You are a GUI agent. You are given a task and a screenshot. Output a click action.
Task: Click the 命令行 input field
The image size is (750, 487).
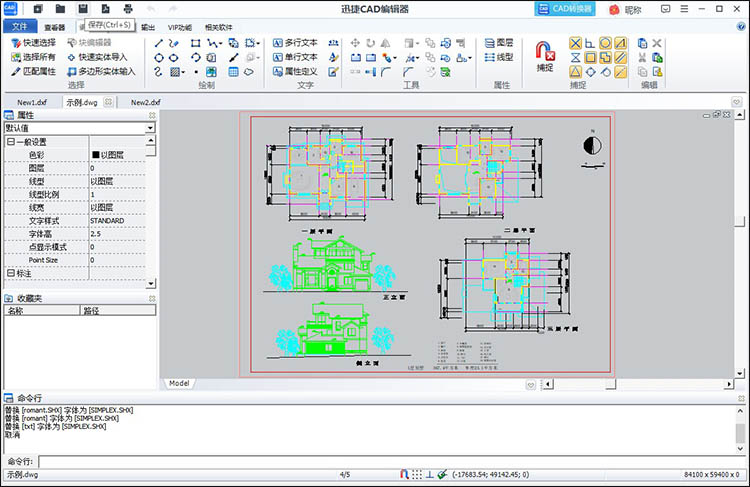click(391, 461)
